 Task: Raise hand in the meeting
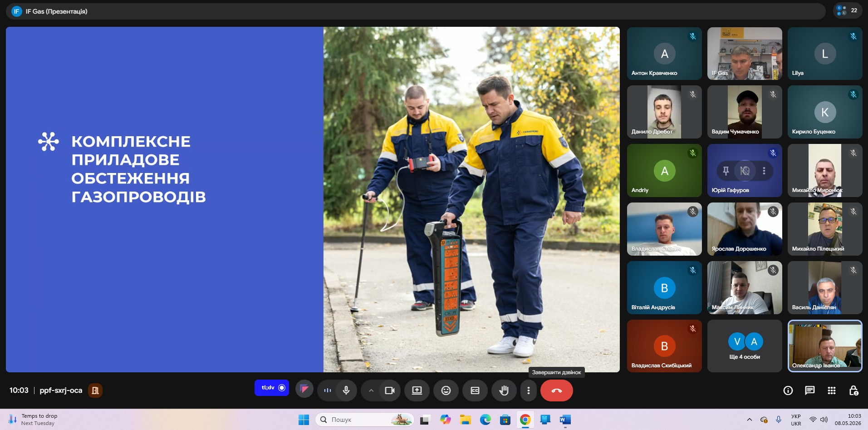pyautogui.click(x=504, y=390)
